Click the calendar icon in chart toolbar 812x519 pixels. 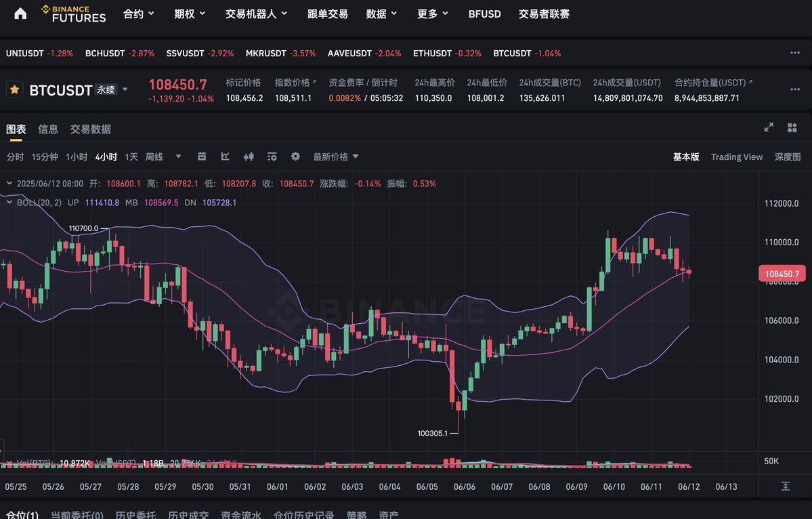(x=202, y=157)
